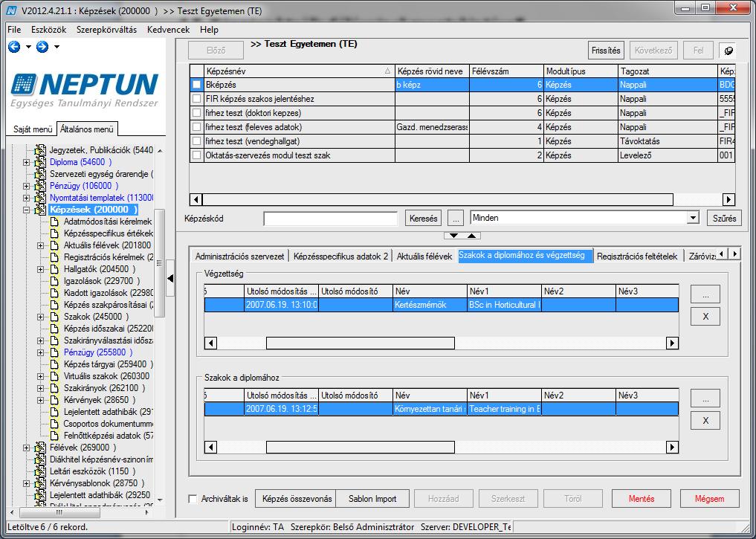This screenshot has height=539, width=756.
Task: Collapse the left menu panel arrow
Action: 169,278
